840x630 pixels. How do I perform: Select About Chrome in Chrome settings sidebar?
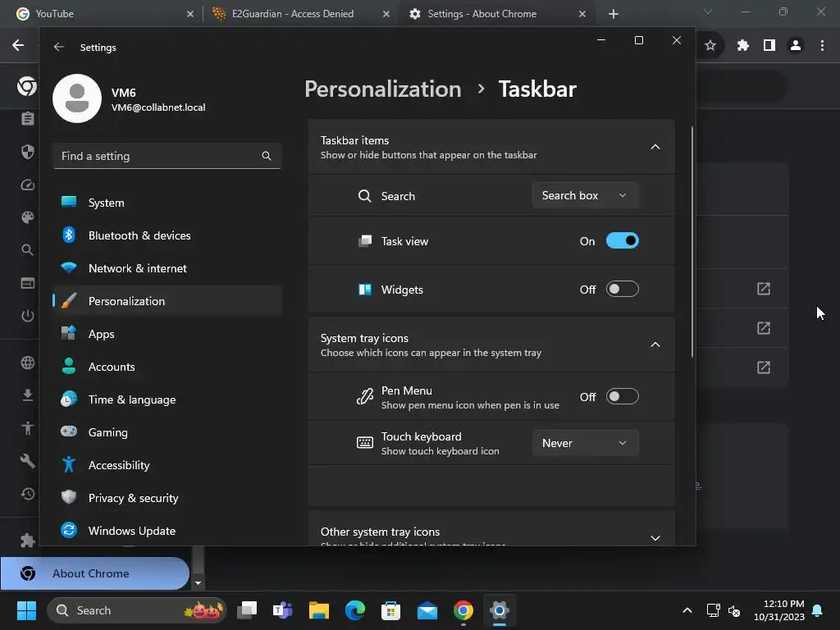(x=95, y=573)
